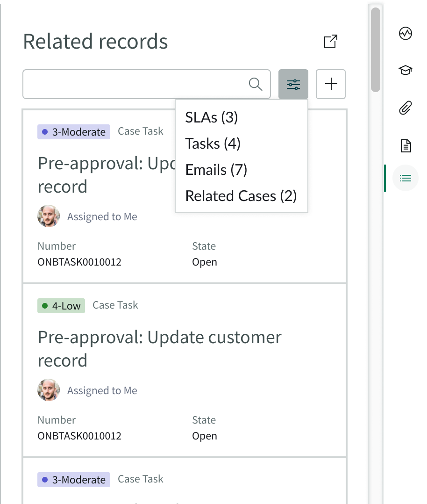Open the learning panel via graduation cap icon
The image size is (427, 504).
point(405,70)
